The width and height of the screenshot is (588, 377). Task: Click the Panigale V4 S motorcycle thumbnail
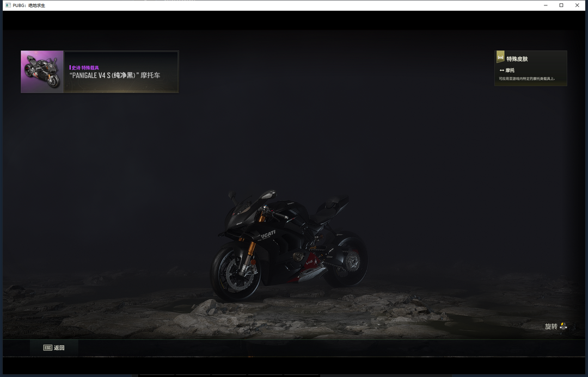click(42, 72)
